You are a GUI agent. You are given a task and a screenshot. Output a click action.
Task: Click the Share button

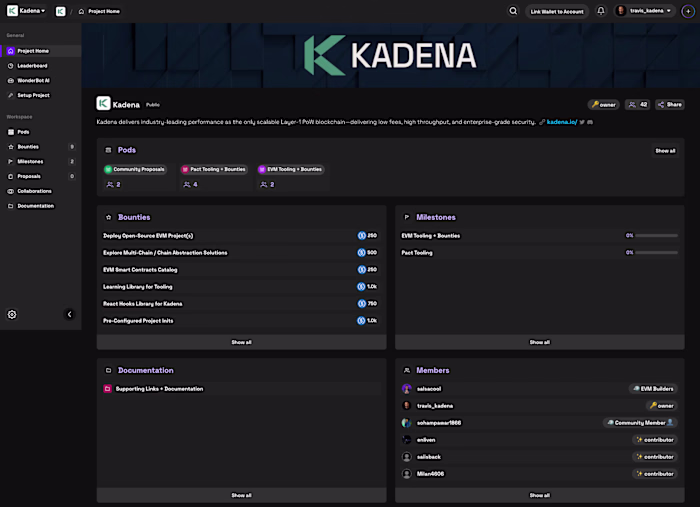pos(670,105)
